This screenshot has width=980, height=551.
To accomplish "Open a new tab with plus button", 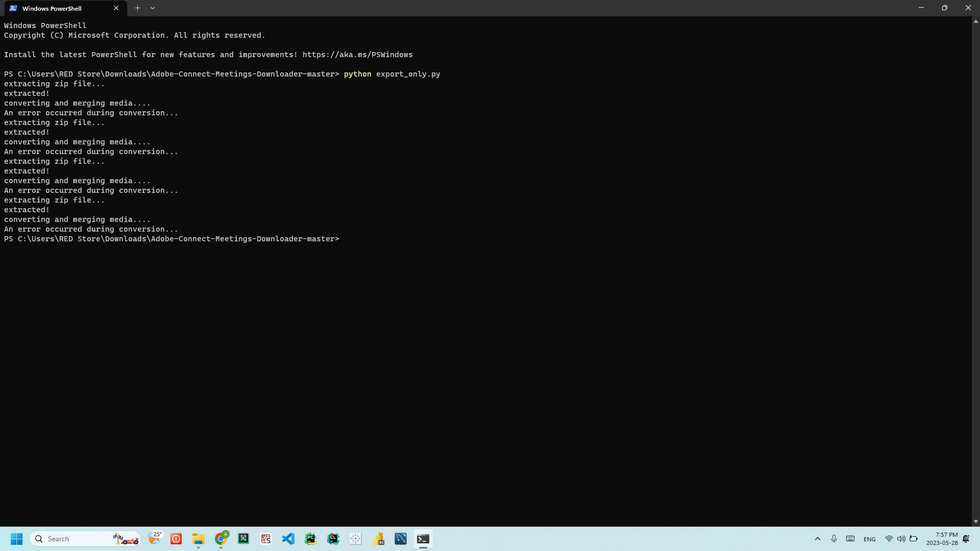I will [x=137, y=8].
